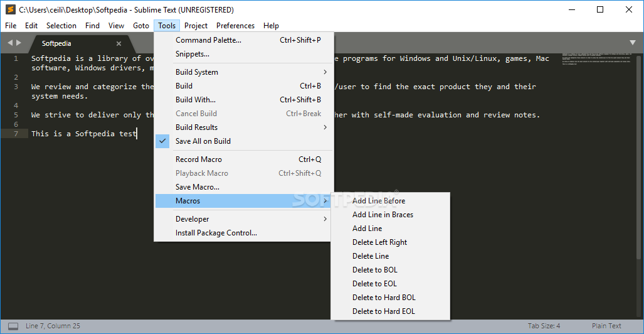This screenshot has height=334, width=644.
Task: Open the View menu
Action: [x=116, y=26]
